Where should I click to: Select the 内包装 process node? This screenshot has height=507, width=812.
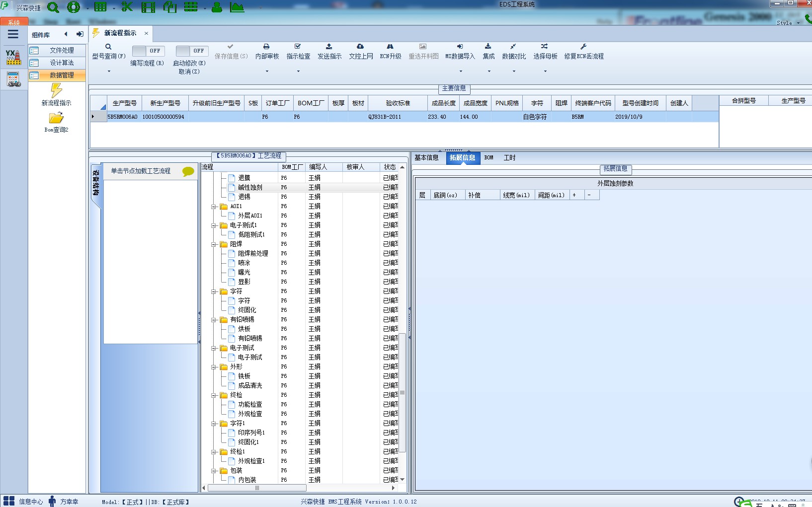tap(247, 480)
